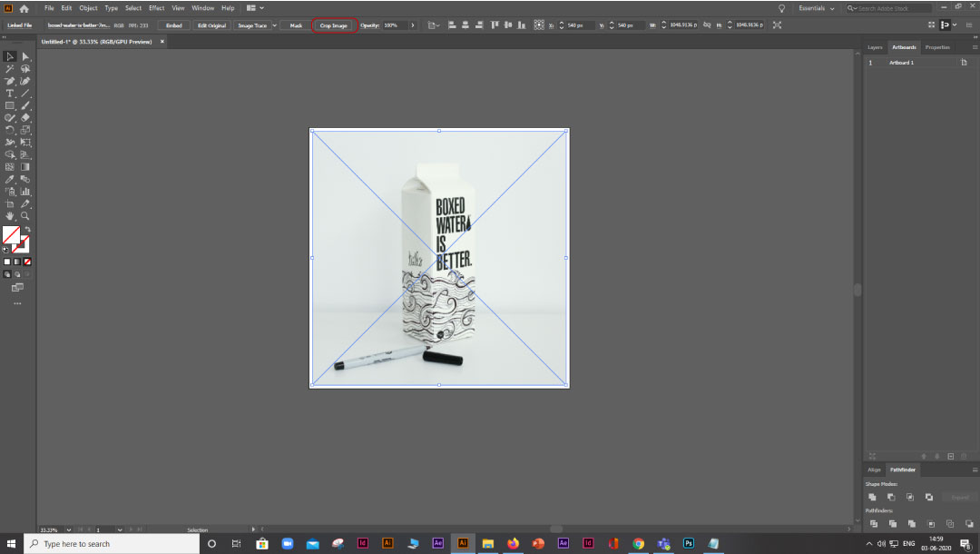The width and height of the screenshot is (980, 554).
Task: Select the Curvature tool
Action: click(25, 82)
